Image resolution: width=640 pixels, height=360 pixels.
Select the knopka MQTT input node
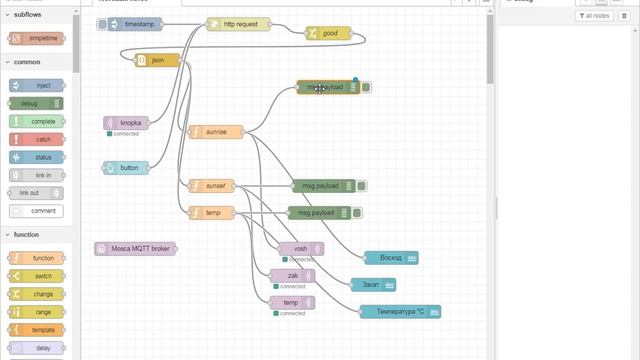[x=126, y=123]
